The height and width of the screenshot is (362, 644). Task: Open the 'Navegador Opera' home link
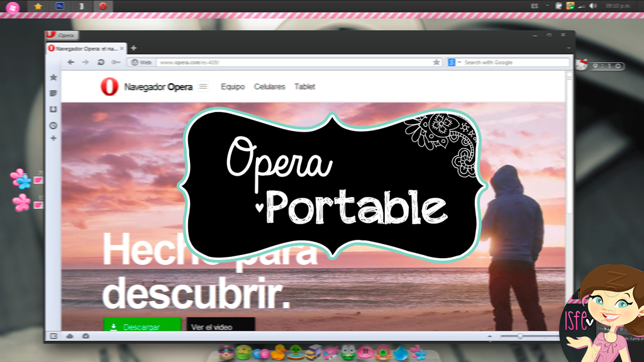pos(158,87)
